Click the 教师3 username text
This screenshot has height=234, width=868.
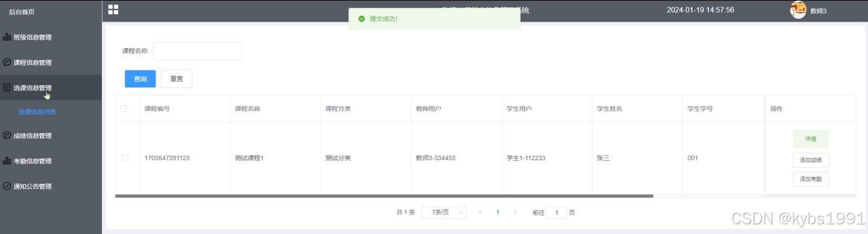pos(818,11)
